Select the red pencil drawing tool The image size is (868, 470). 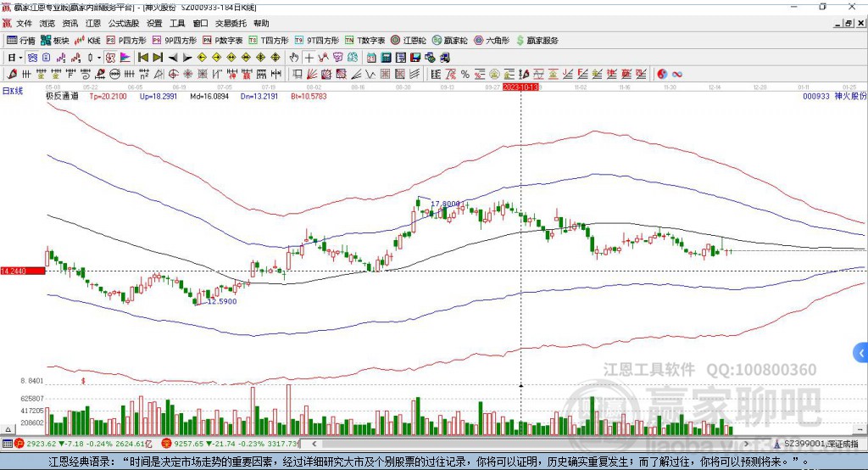[12, 75]
